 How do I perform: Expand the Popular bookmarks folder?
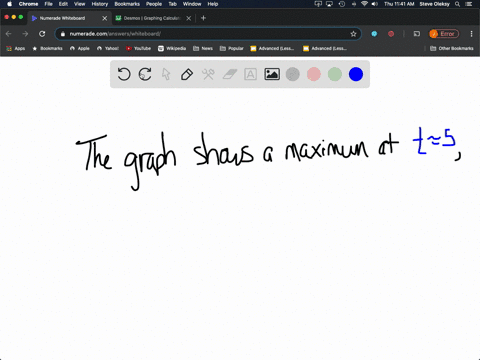[x=232, y=48]
